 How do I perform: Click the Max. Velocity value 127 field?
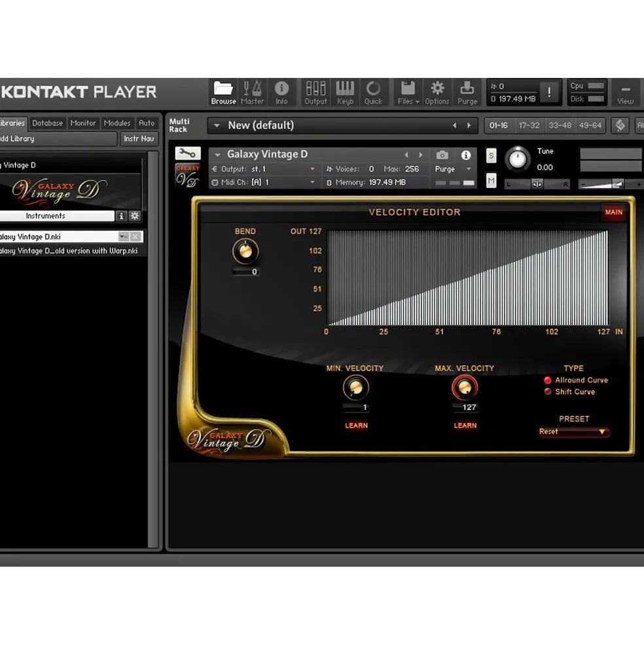click(465, 407)
